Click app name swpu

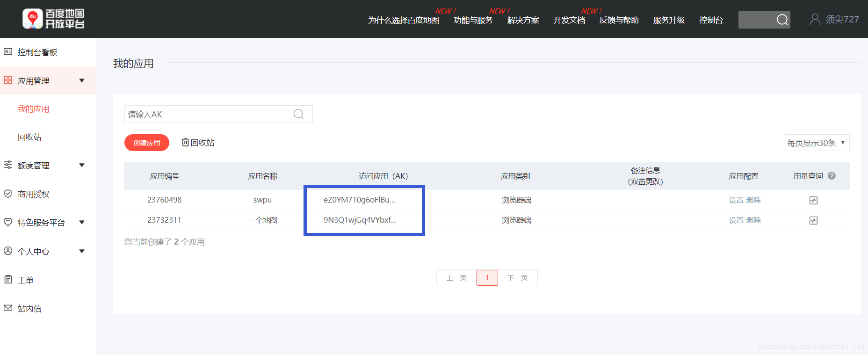click(x=262, y=200)
